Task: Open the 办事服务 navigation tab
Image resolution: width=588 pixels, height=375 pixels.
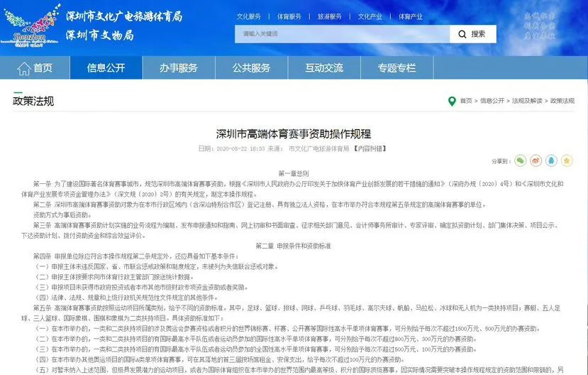Action: [178, 68]
